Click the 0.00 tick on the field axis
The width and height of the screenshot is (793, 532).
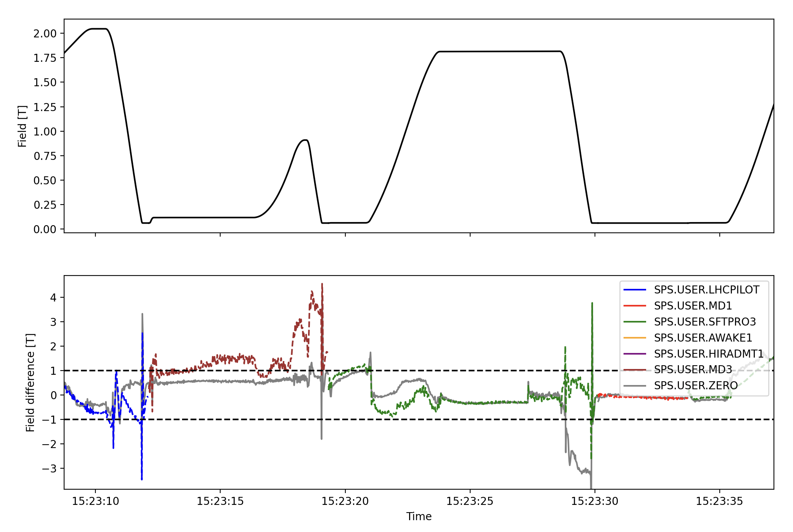coord(45,229)
